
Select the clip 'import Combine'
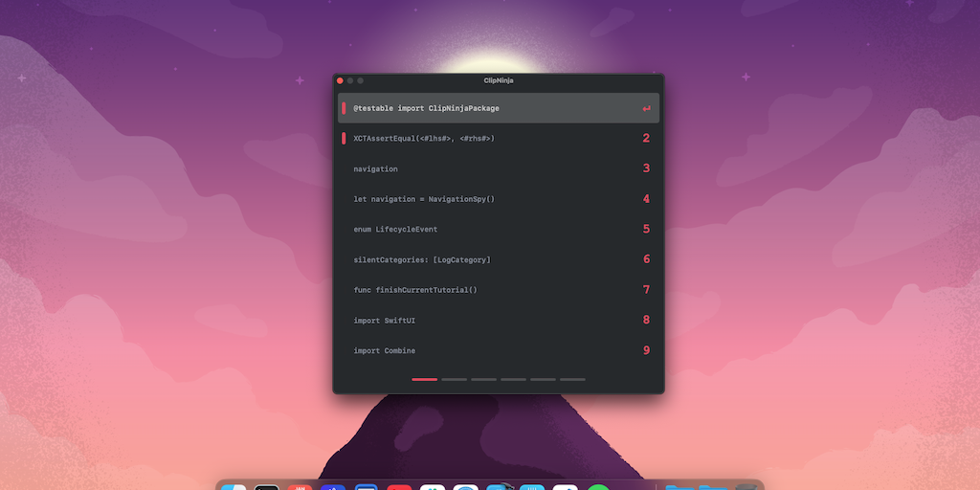coord(498,350)
